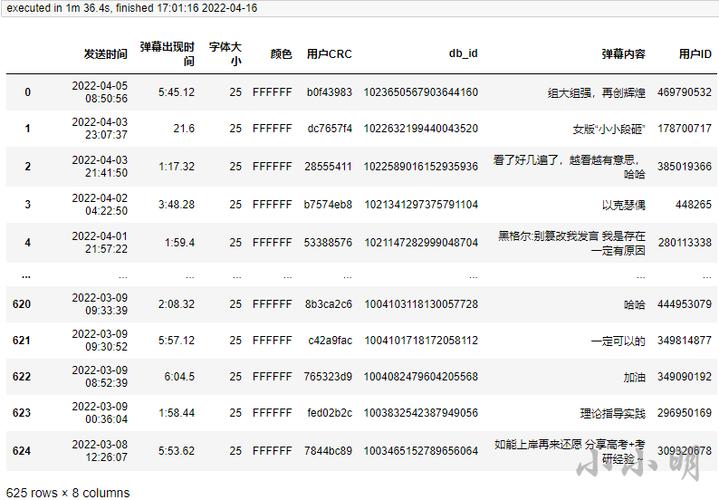Click user ID 280113338
Viewport: 719px width, 500px height.
pyautogui.click(x=684, y=242)
